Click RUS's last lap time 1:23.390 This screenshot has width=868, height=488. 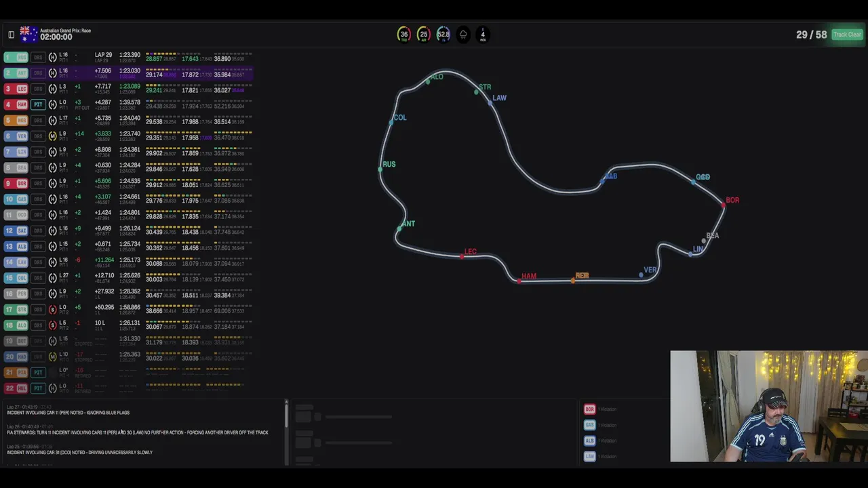click(x=130, y=55)
